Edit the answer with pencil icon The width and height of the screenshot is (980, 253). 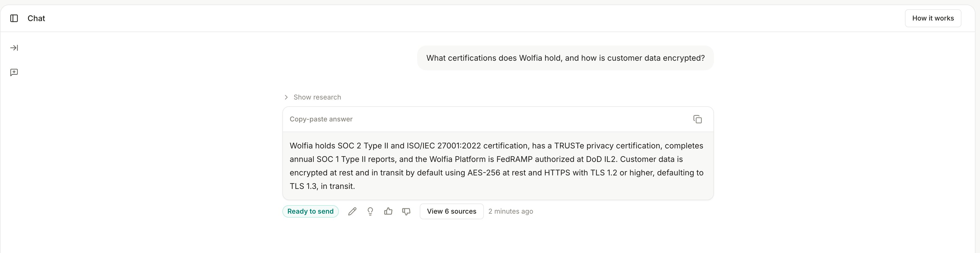[x=352, y=211]
